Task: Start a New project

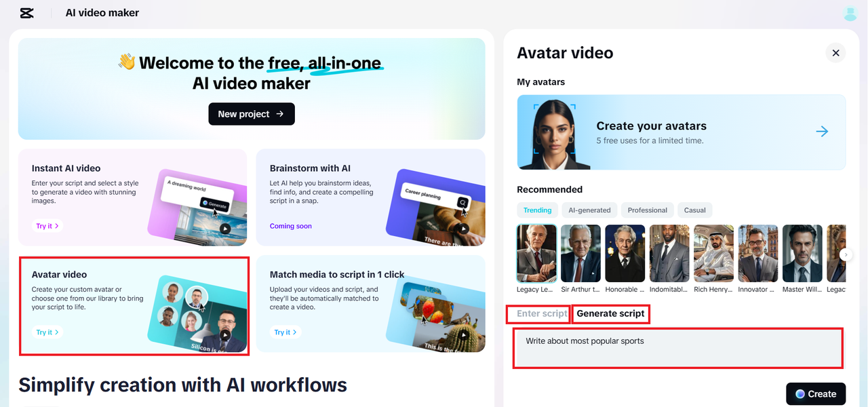Action: (x=251, y=114)
